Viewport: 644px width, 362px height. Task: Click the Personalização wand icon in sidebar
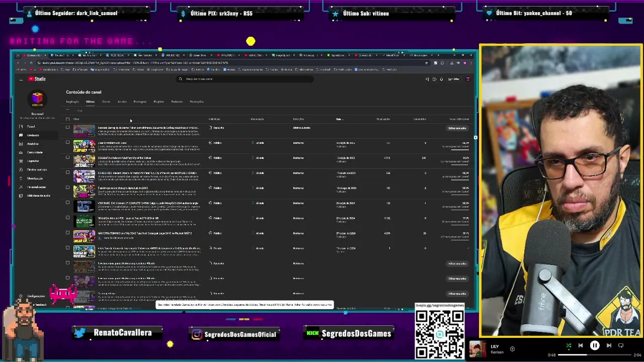[x=21, y=187]
